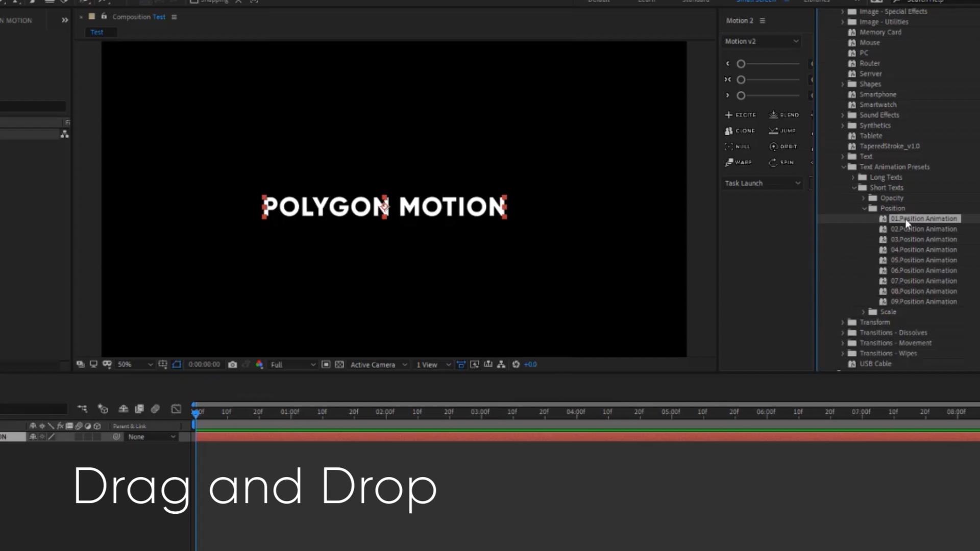980x551 pixels.
Task: Open the Active Camera dropdown
Action: click(378, 364)
